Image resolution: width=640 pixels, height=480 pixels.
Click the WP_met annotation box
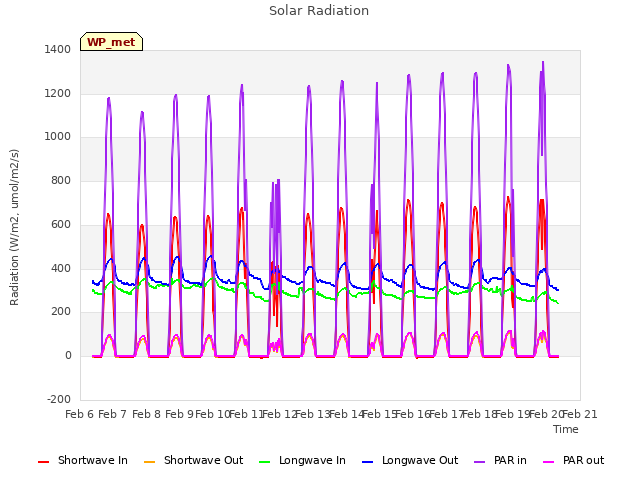point(111,42)
